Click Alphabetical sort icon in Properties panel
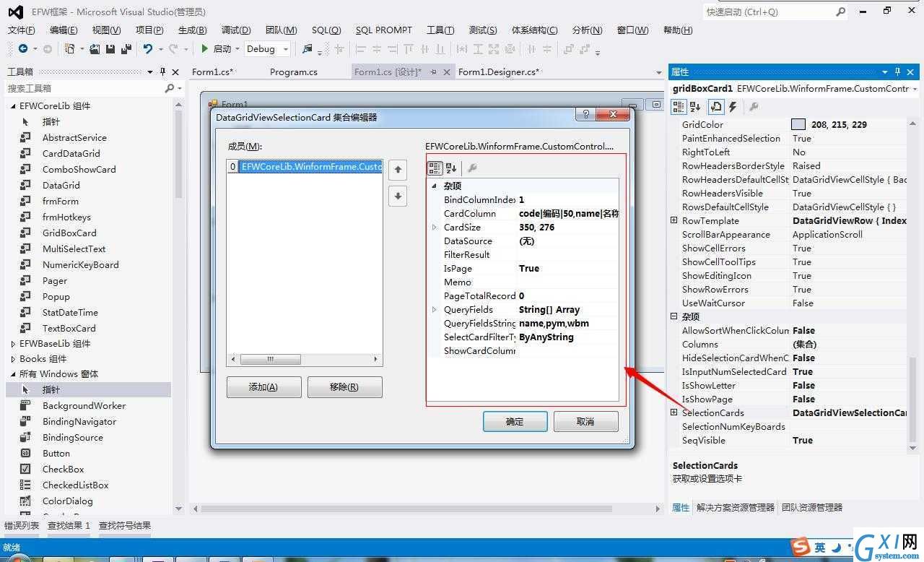The width and height of the screenshot is (924, 562). [695, 106]
